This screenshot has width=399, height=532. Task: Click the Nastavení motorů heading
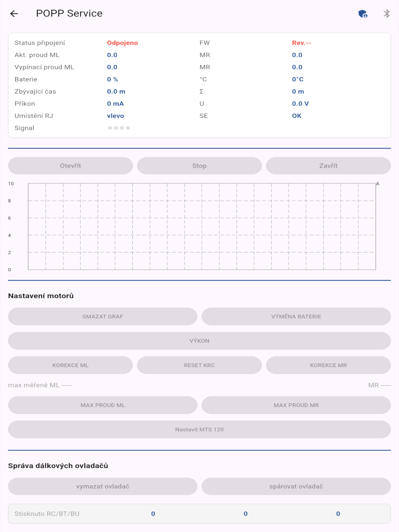point(41,296)
